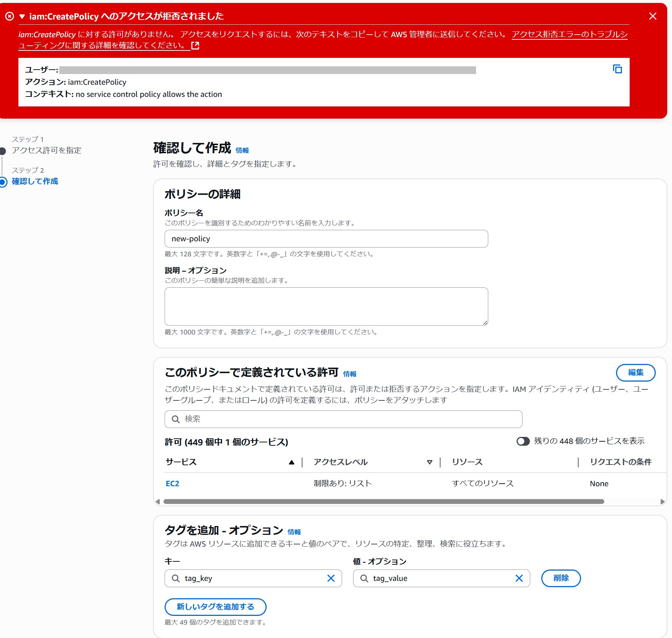Viewport: 672px width, 638px height.
Task: Click the 削除 button to remove tag
Action: pyautogui.click(x=560, y=578)
